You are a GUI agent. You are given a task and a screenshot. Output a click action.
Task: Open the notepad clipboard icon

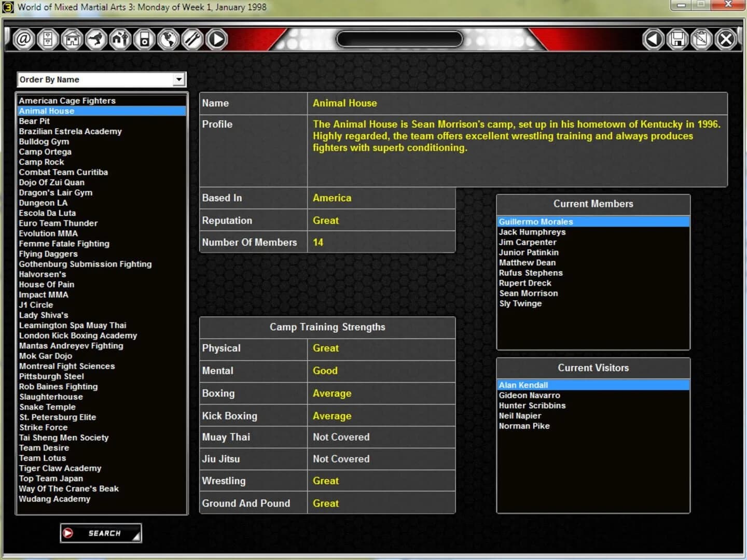[701, 39]
